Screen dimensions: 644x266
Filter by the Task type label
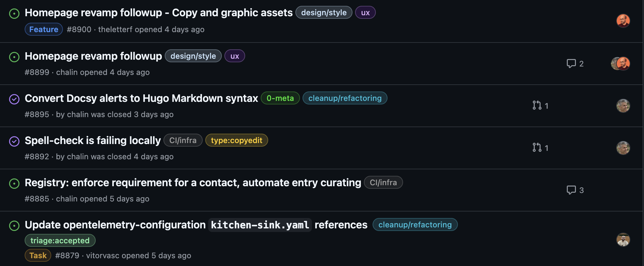click(x=38, y=256)
